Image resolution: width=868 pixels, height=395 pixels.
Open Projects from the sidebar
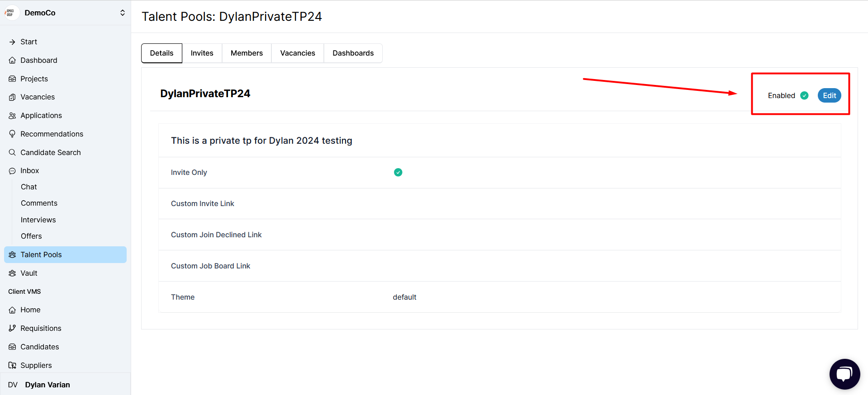click(65, 79)
